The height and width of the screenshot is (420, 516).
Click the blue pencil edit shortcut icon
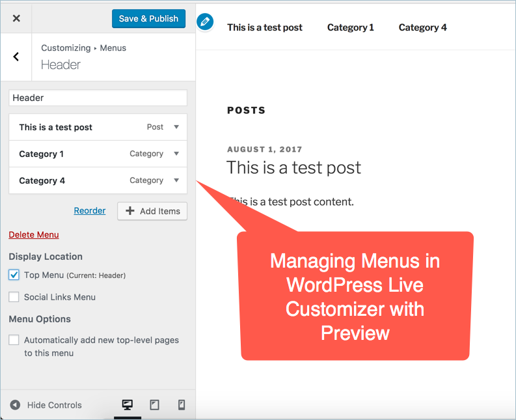[x=205, y=21]
